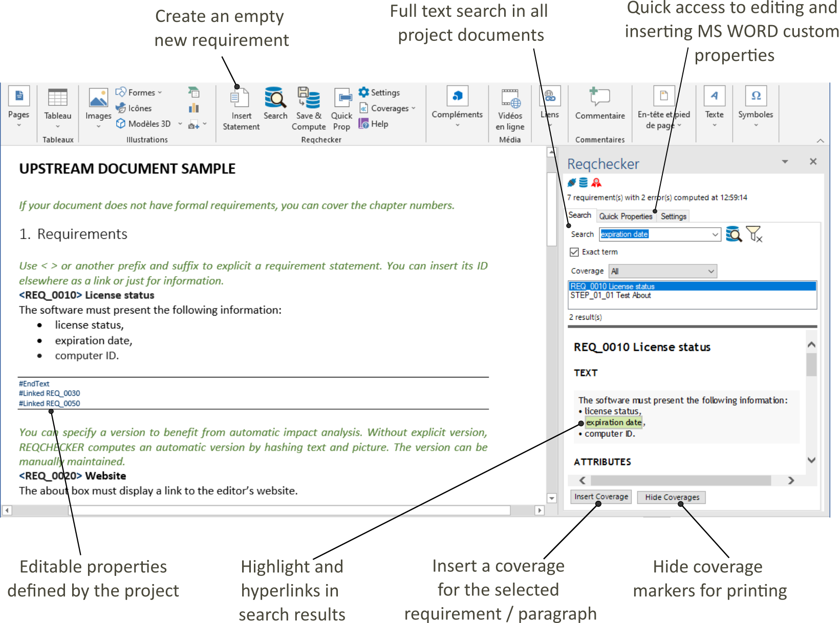Click the Insert Statement ribbon icon
840x623 pixels.
tap(241, 98)
